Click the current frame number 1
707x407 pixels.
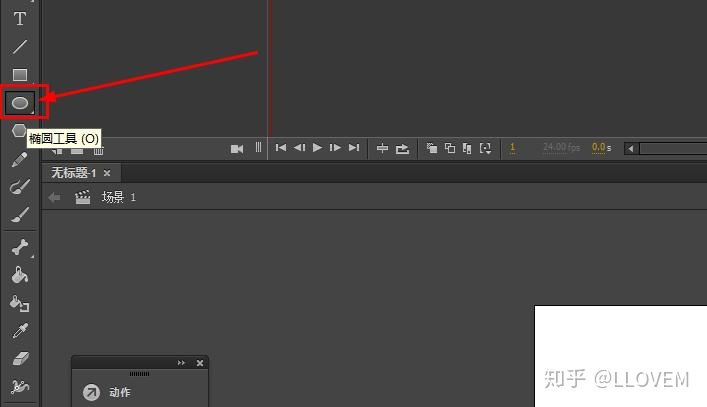(512, 148)
